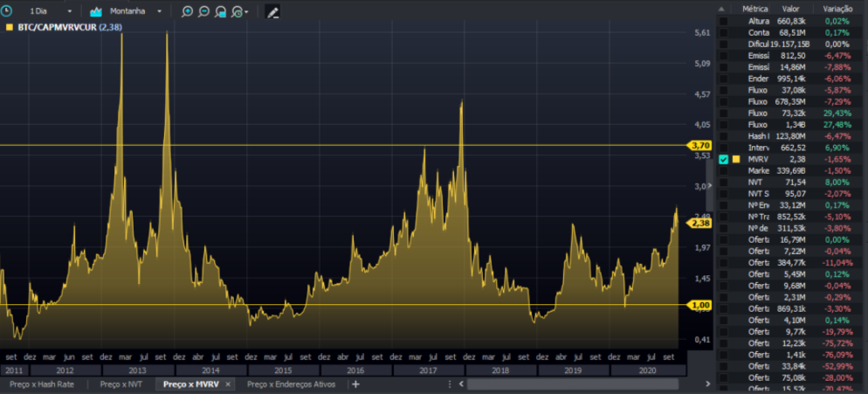
Task: Add a new tab with plus
Action: (355, 384)
